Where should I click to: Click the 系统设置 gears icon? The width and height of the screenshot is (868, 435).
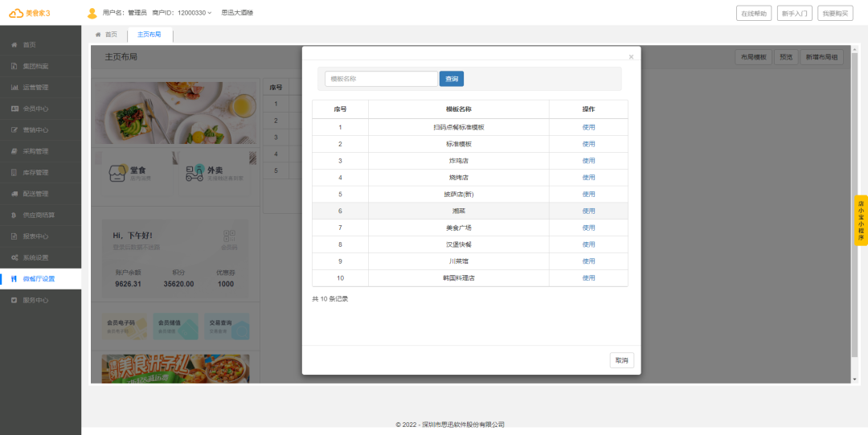(14, 257)
